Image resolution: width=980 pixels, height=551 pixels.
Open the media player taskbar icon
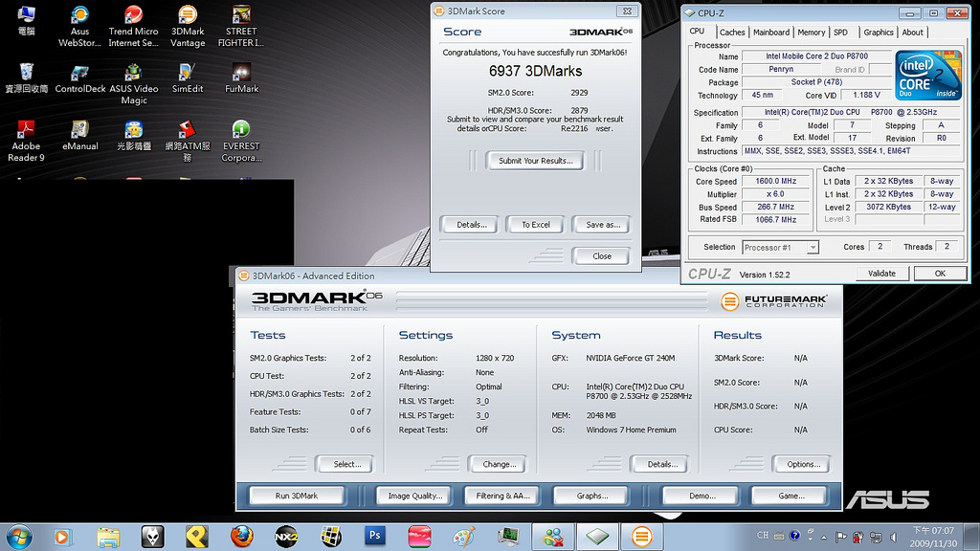[x=62, y=537]
